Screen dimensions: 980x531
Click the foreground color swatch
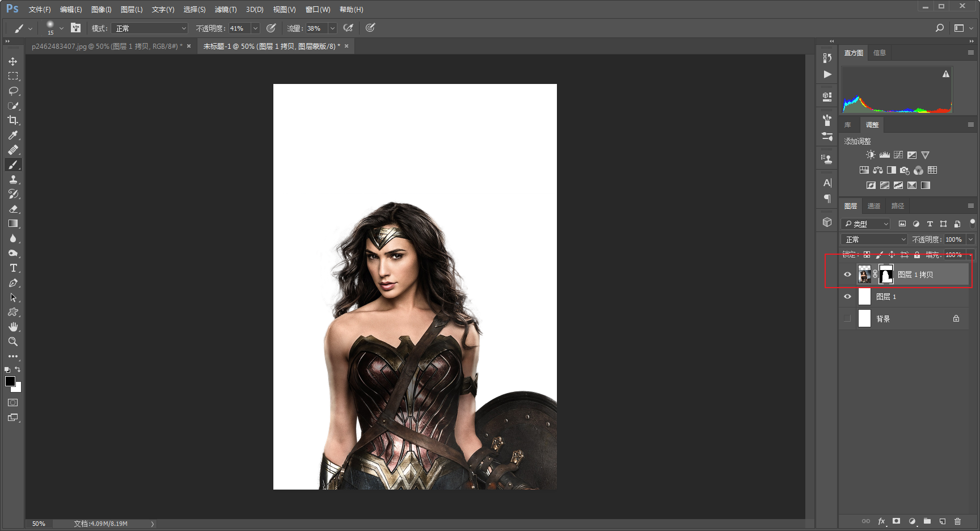[x=10, y=381]
